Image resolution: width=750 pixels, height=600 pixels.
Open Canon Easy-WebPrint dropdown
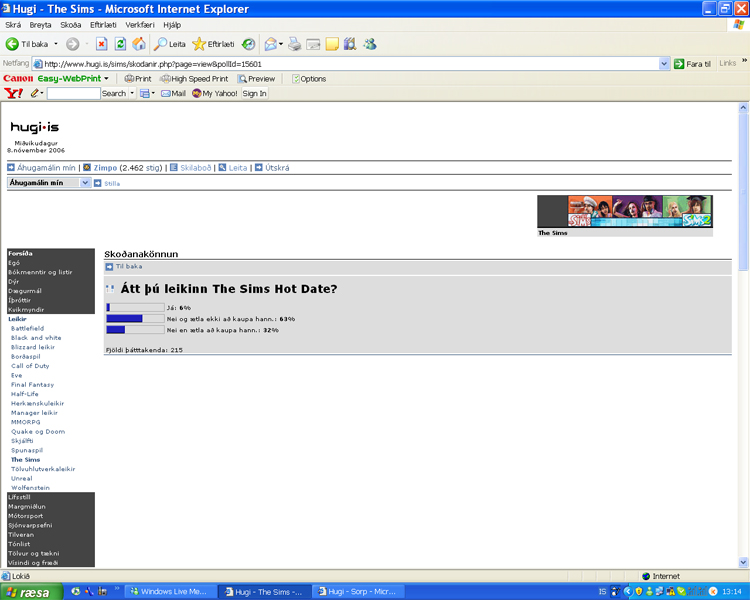[x=106, y=78]
